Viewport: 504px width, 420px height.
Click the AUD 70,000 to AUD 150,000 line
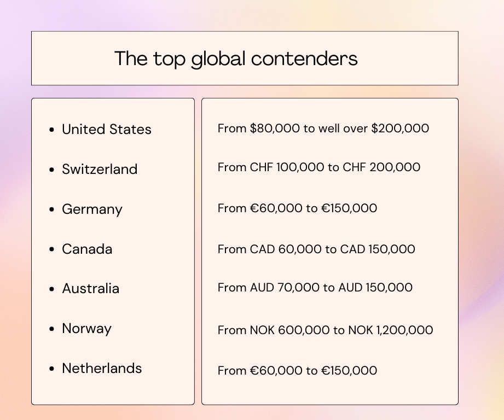[315, 288]
